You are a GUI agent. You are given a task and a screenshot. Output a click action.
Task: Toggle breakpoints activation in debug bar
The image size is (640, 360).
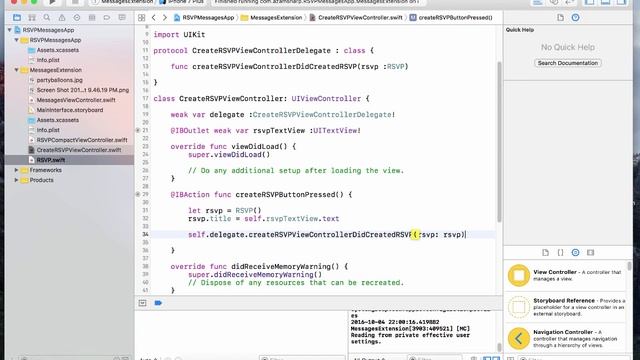(x=158, y=303)
